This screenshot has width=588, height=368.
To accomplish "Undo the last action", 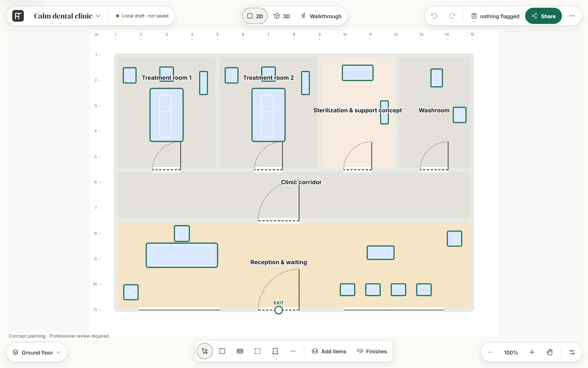I will tap(434, 16).
